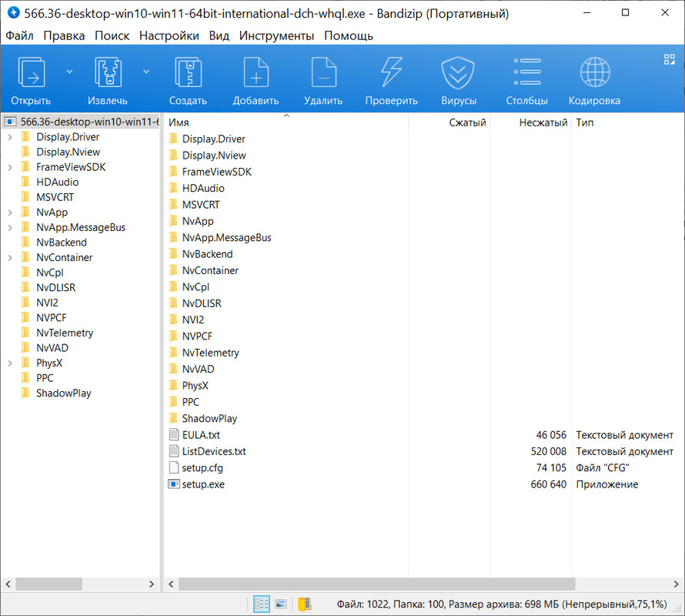Sort by the Сжатый column header
The width and height of the screenshot is (685, 616).
pos(449,122)
